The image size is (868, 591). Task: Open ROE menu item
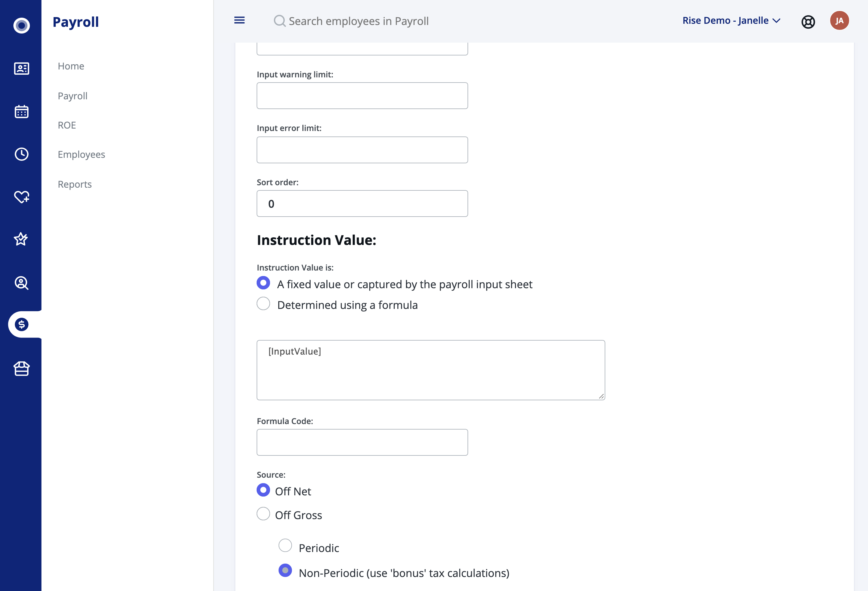(x=67, y=125)
